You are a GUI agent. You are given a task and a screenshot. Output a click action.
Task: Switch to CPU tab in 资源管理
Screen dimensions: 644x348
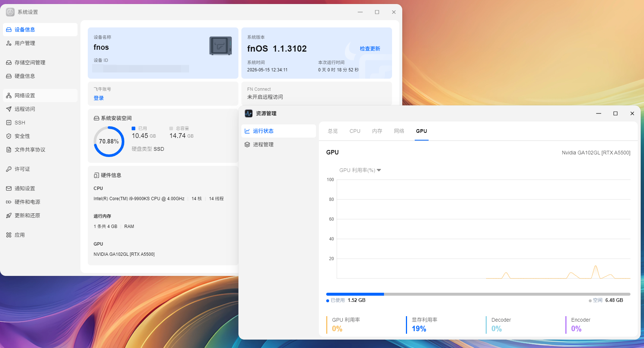pyautogui.click(x=355, y=131)
